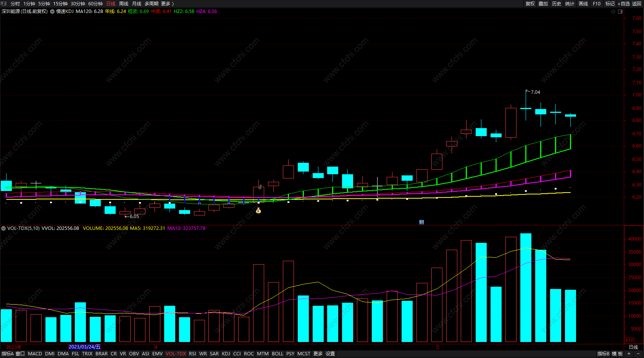
Task: Click 返回 to go back
Action: point(637,3)
